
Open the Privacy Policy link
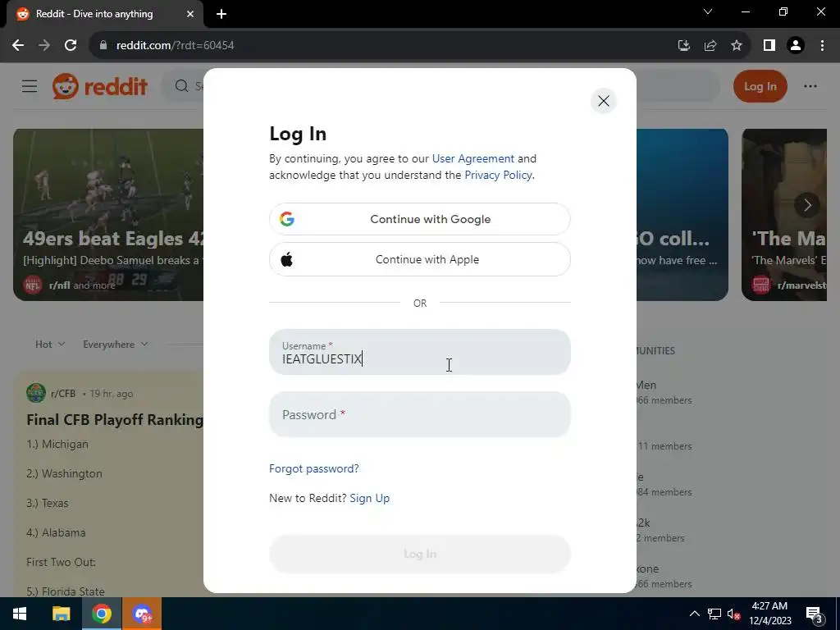(x=498, y=176)
